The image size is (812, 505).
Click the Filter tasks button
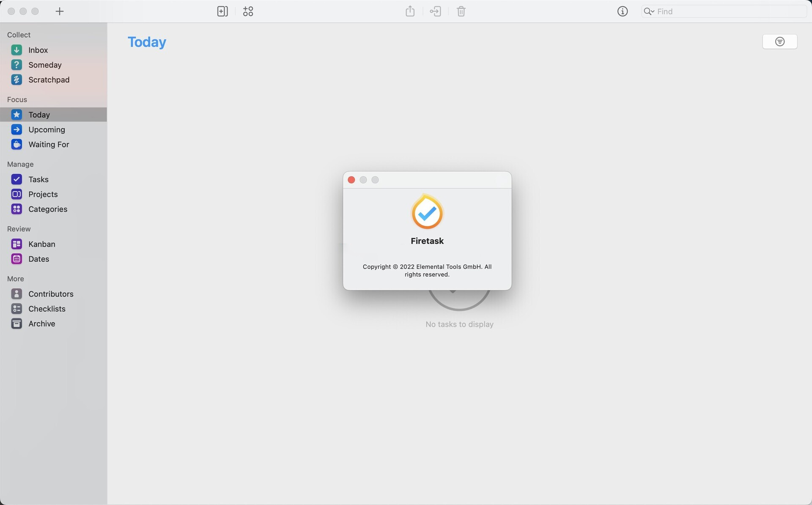pyautogui.click(x=780, y=41)
